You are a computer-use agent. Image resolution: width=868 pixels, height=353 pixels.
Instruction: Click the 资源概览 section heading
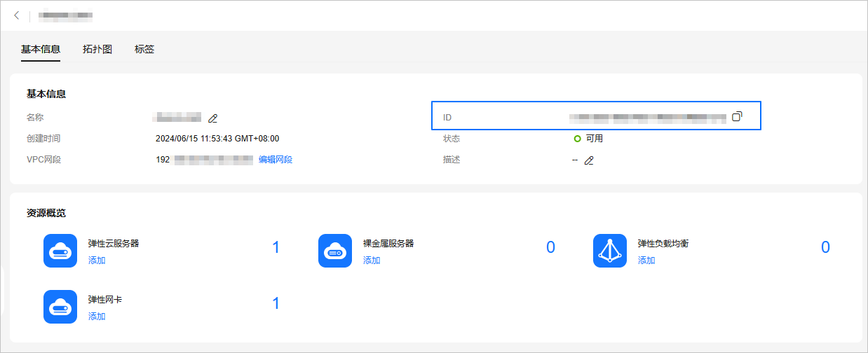46,213
